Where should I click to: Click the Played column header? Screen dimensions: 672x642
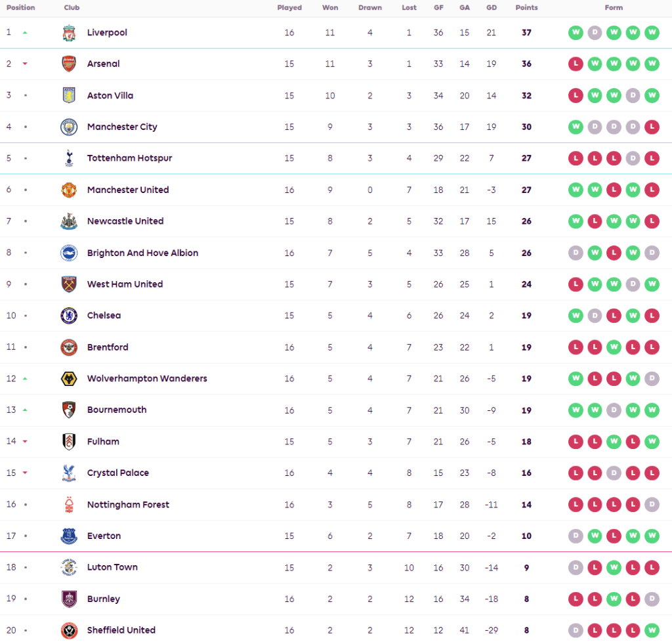pos(289,8)
